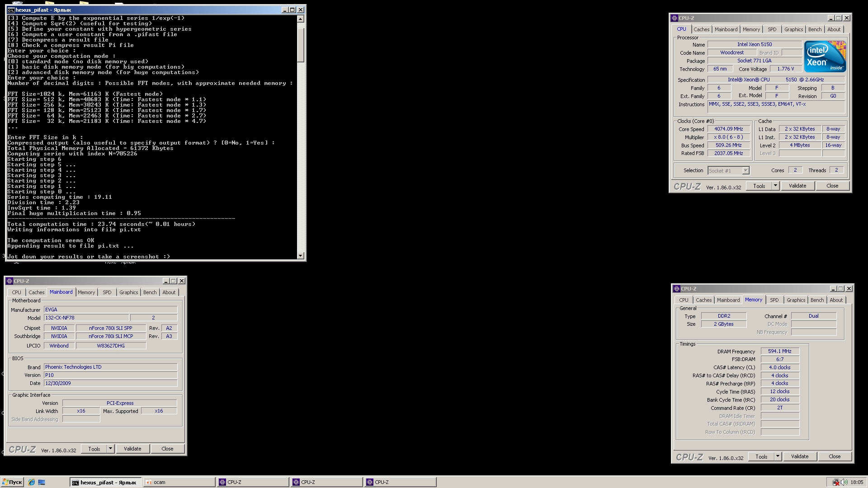Open Caches tab in the CPU-Z CPU-tab window
This screenshot has height=488, width=868.
[701, 29]
